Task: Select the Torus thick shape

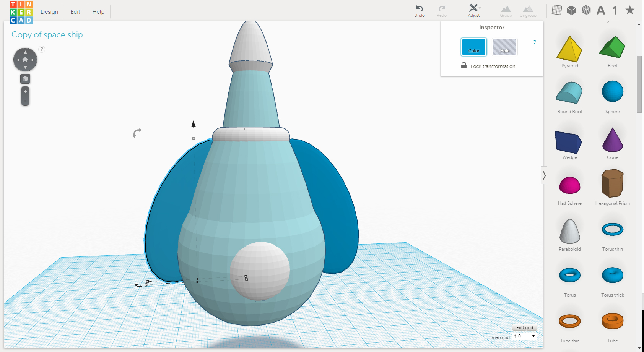Action: point(612,282)
